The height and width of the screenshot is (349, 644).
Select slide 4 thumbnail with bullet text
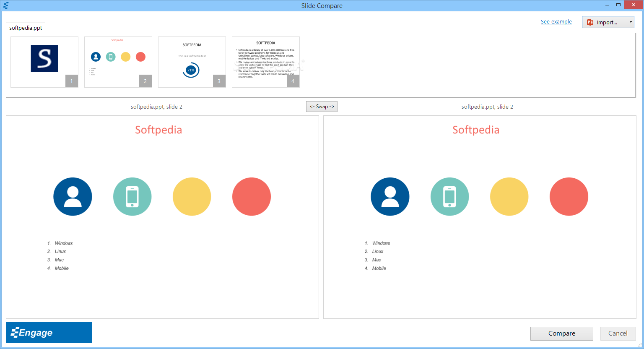[266, 62]
